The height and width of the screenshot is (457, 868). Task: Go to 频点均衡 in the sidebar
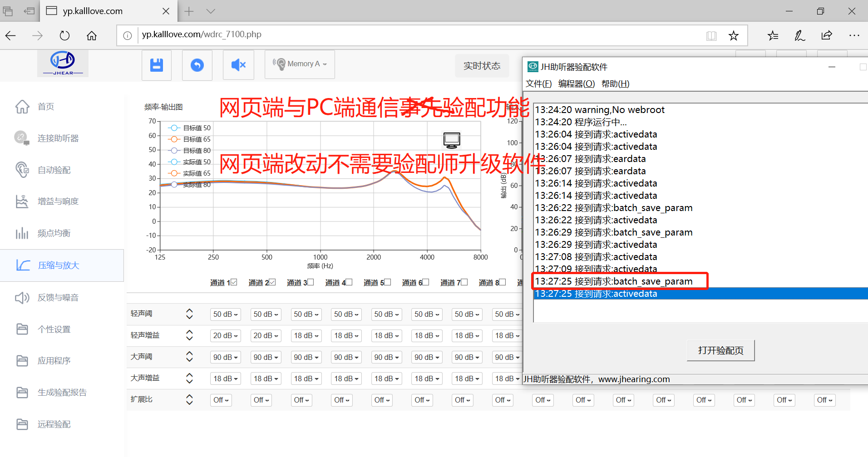point(54,233)
